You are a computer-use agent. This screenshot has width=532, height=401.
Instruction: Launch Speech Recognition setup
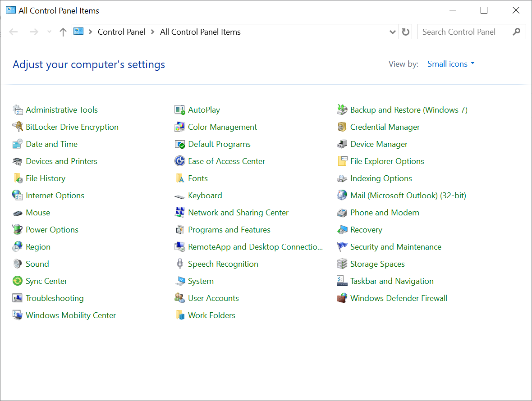pos(223,264)
